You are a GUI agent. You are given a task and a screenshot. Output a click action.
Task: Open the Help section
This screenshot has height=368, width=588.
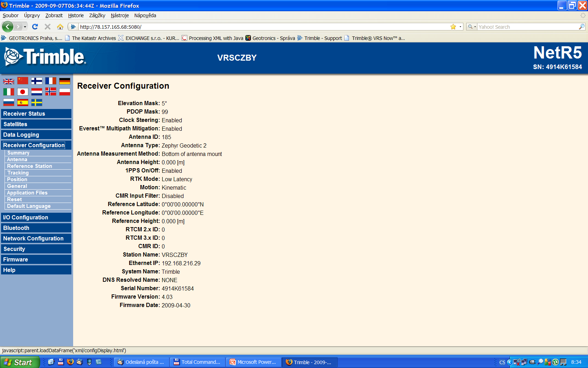point(36,270)
